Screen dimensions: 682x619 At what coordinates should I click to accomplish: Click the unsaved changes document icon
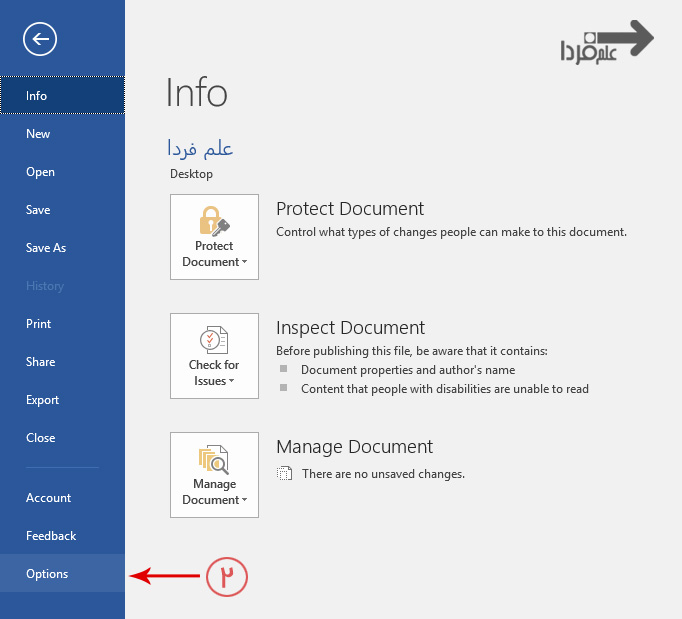285,474
